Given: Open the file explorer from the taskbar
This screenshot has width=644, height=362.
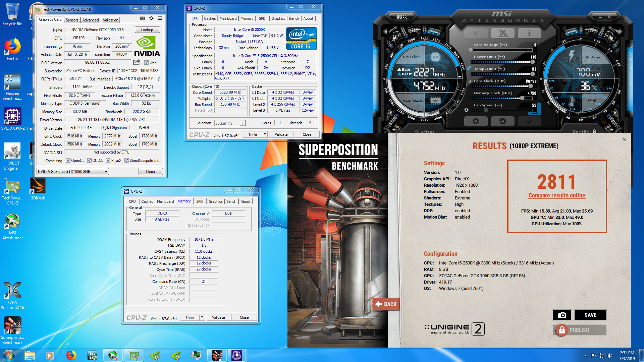Looking at the screenshot, I should point(30,355).
